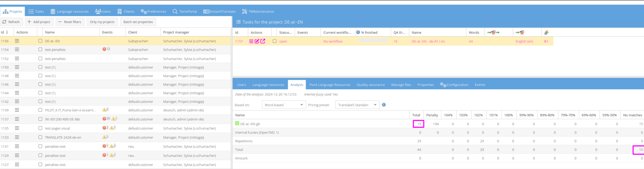Click the edit task icon for task 1157
The width and height of the screenshot is (644, 169).
[257, 41]
